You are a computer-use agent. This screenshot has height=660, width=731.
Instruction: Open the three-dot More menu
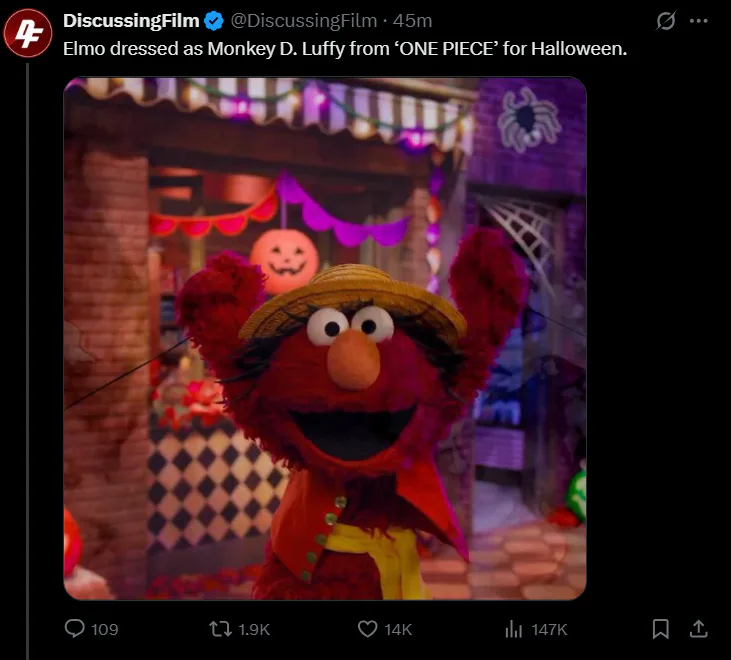pos(698,21)
